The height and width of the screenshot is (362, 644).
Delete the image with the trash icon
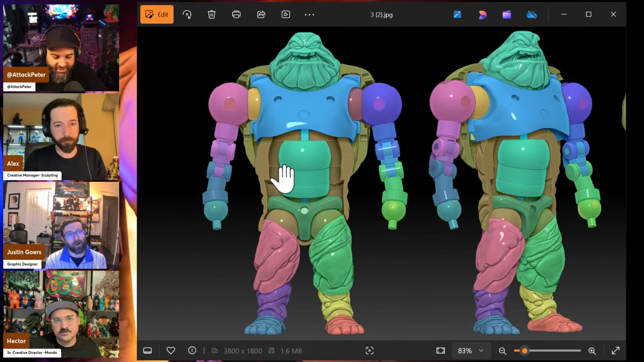click(x=212, y=15)
